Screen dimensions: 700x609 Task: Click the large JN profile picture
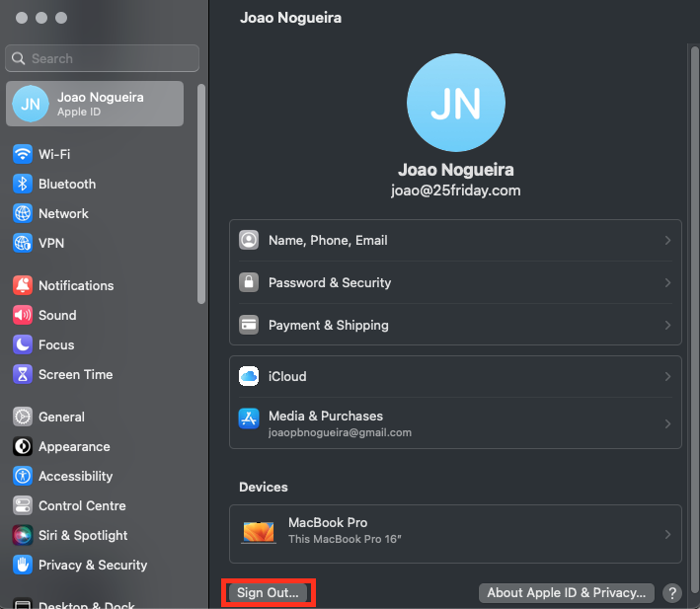456,103
